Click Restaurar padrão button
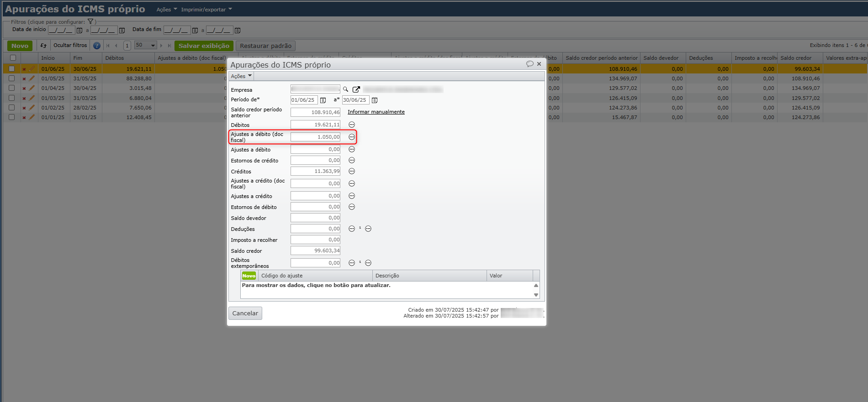This screenshot has height=402, width=868. tap(265, 46)
